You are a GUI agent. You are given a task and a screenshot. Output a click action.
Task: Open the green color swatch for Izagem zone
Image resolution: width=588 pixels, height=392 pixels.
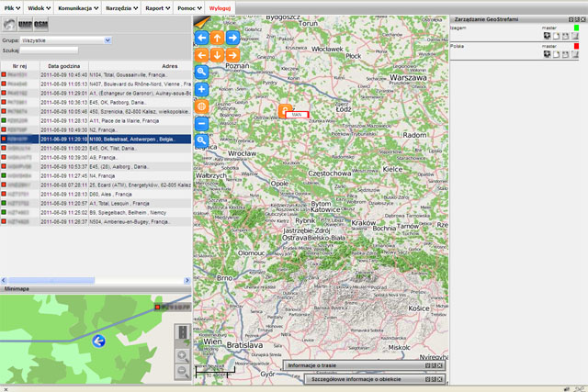576,28
